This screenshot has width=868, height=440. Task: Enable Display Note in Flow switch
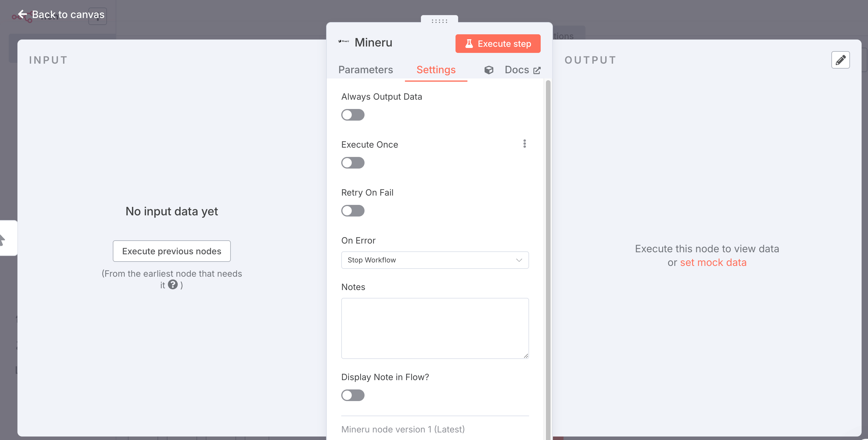[x=352, y=395]
